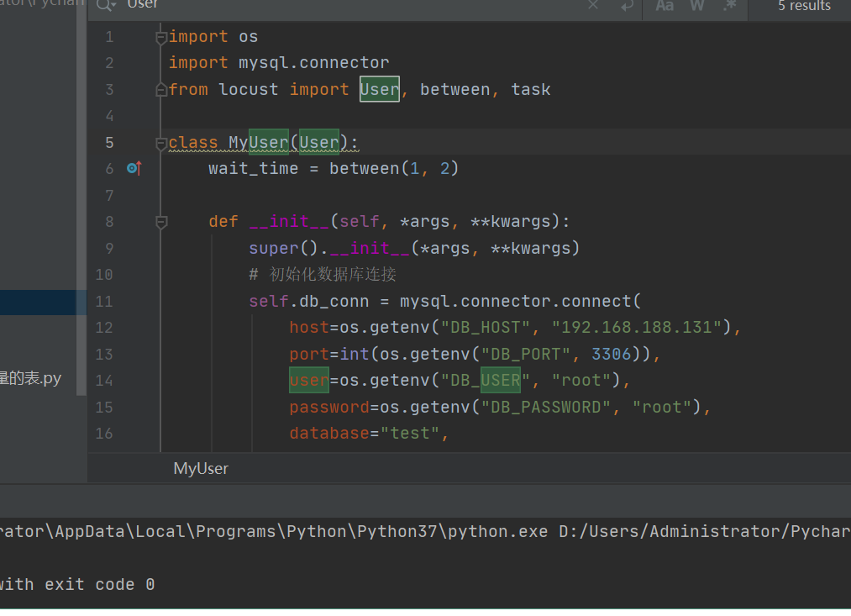Click the MyUser breadcrumb below the editor
Viewport: 851px width, 616px height.
click(200, 468)
